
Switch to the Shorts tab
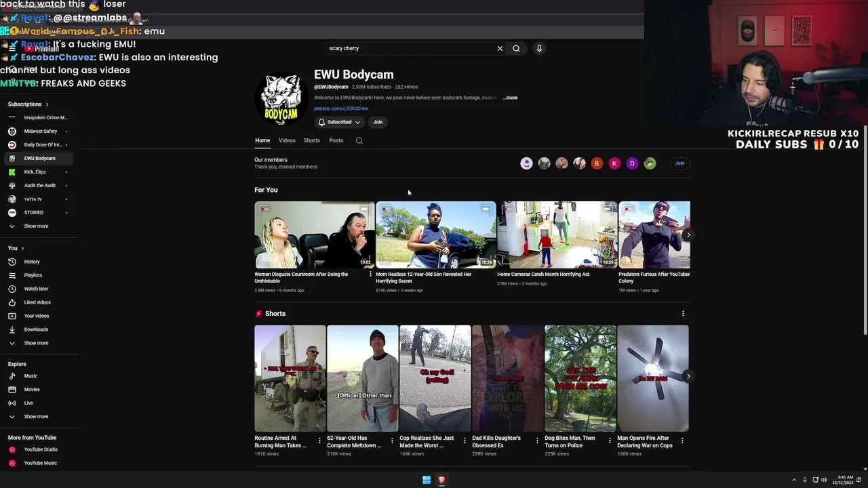point(312,140)
